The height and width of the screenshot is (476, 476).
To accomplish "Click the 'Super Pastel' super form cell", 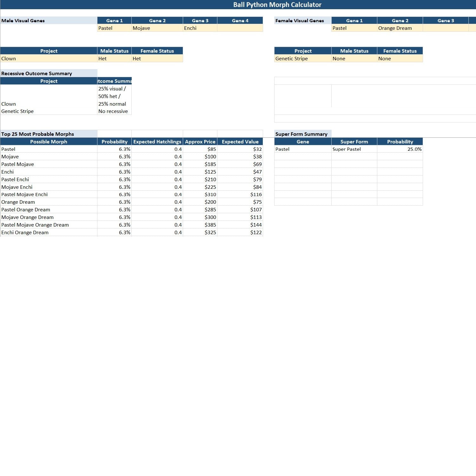I will pyautogui.click(x=354, y=149).
